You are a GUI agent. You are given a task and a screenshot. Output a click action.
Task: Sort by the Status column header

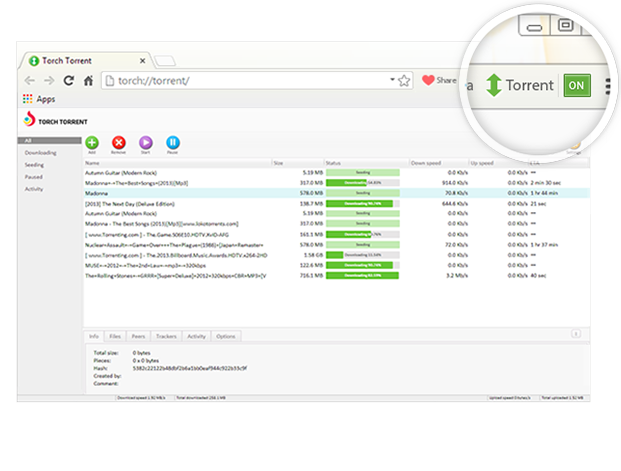(x=366, y=163)
